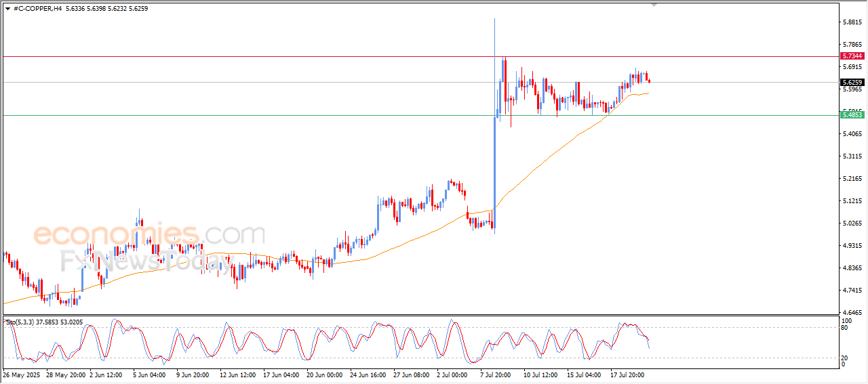This screenshot has width=868, height=384.
Task: Click the 5.7865 price axis label
Action: point(852,45)
